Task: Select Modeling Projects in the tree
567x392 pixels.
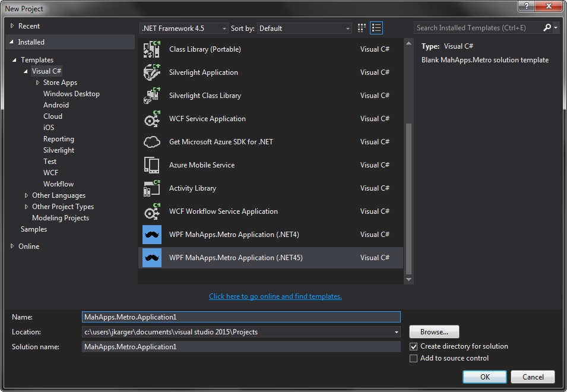Action: coord(61,218)
